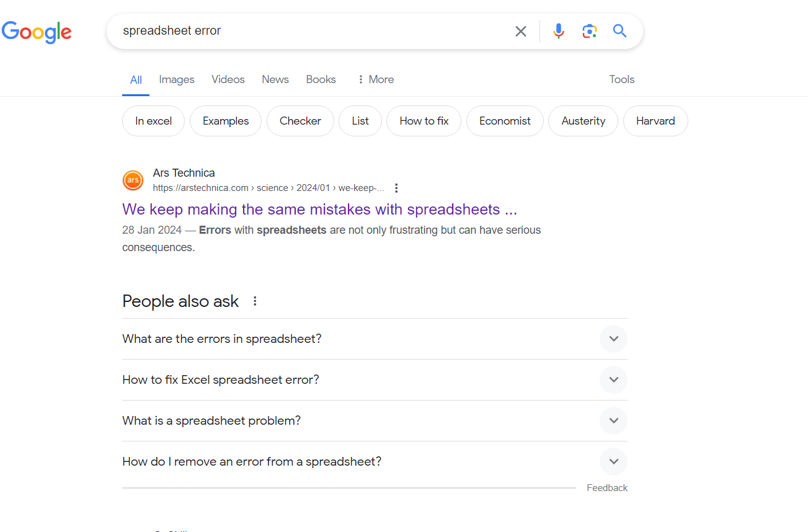808x532 pixels.
Task: Apply the "How to fix" filter chip
Action: [424, 121]
